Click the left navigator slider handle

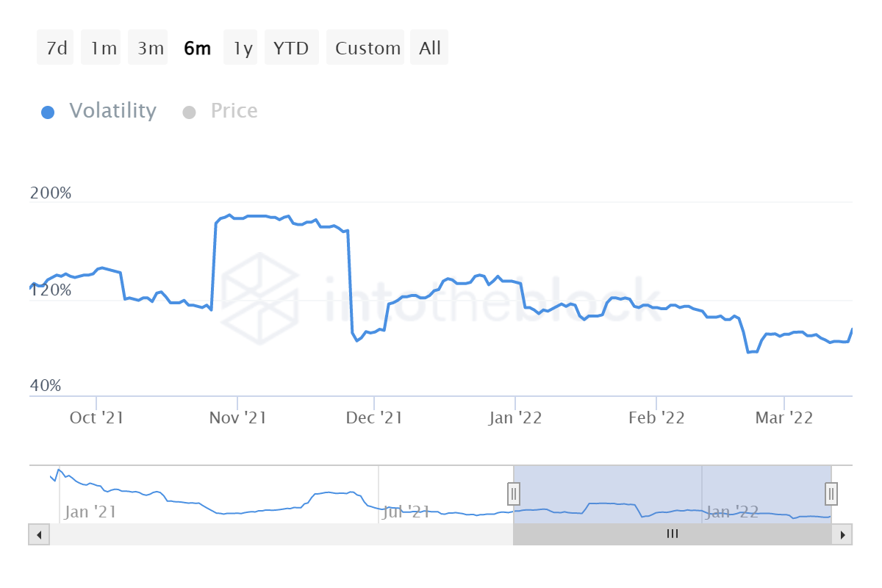point(512,494)
